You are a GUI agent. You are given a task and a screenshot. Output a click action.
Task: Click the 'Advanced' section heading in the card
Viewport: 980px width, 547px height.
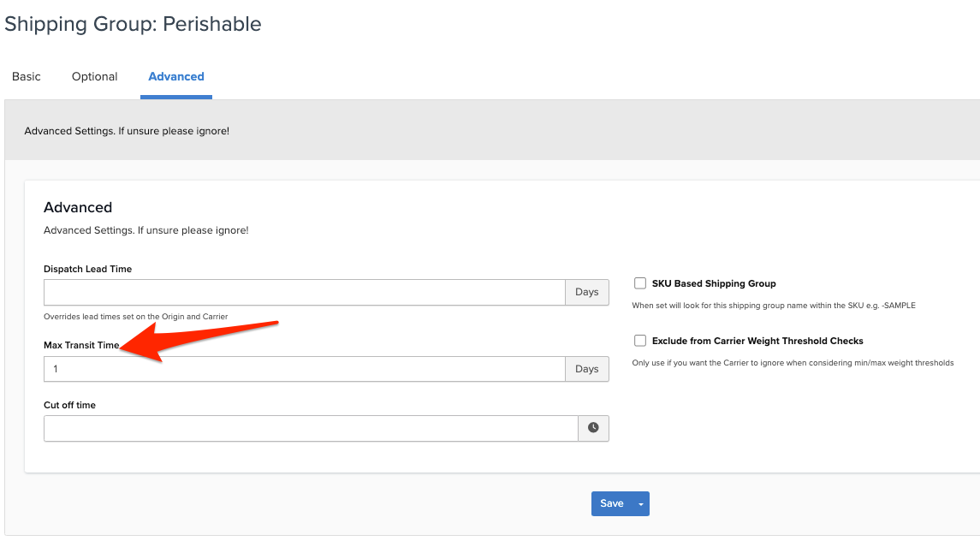click(x=78, y=207)
